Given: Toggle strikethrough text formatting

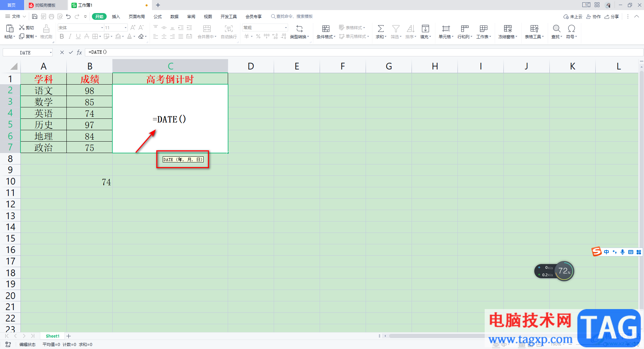Looking at the screenshot, I should pyautogui.click(x=87, y=36).
